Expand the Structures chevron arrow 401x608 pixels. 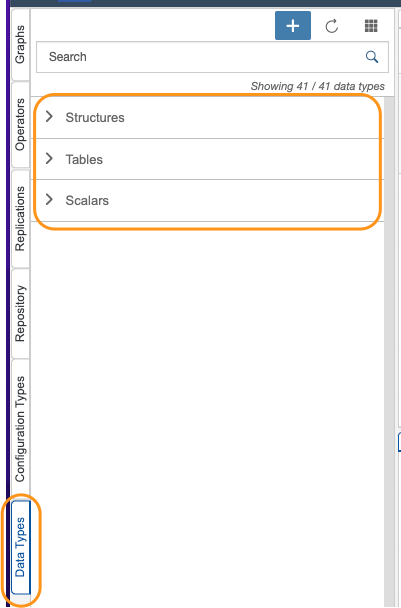[x=49, y=116]
